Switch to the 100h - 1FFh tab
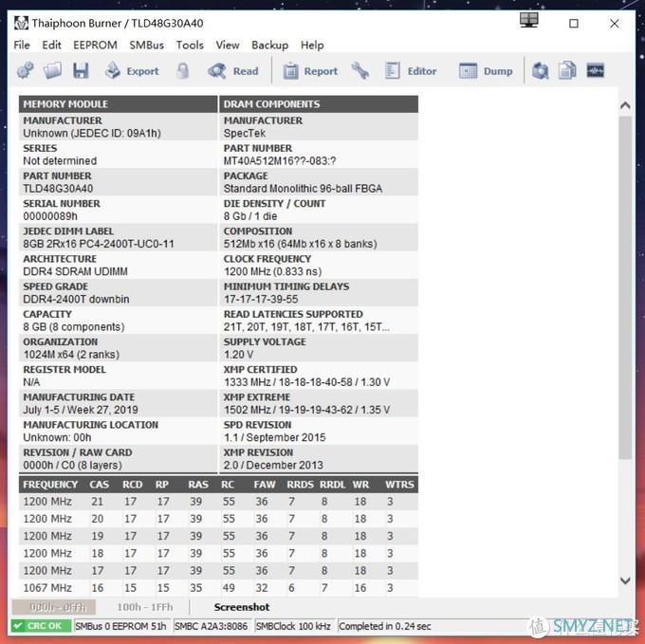 pyautogui.click(x=145, y=607)
